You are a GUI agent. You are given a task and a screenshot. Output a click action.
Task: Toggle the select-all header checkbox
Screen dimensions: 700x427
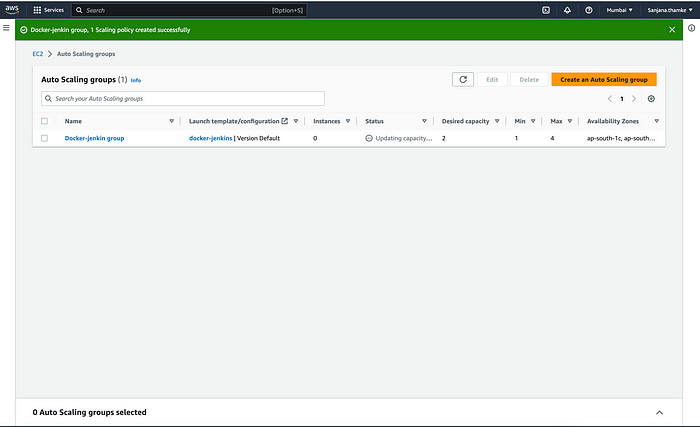pos(44,121)
